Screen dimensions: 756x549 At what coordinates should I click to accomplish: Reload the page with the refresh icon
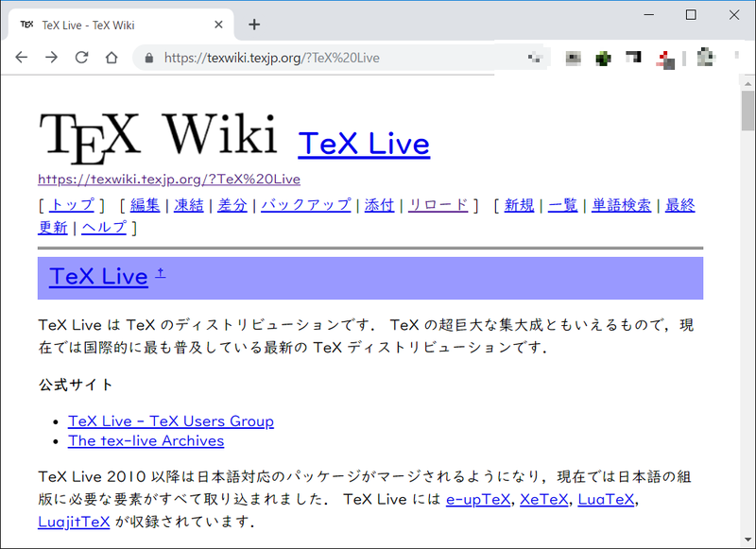[81, 58]
